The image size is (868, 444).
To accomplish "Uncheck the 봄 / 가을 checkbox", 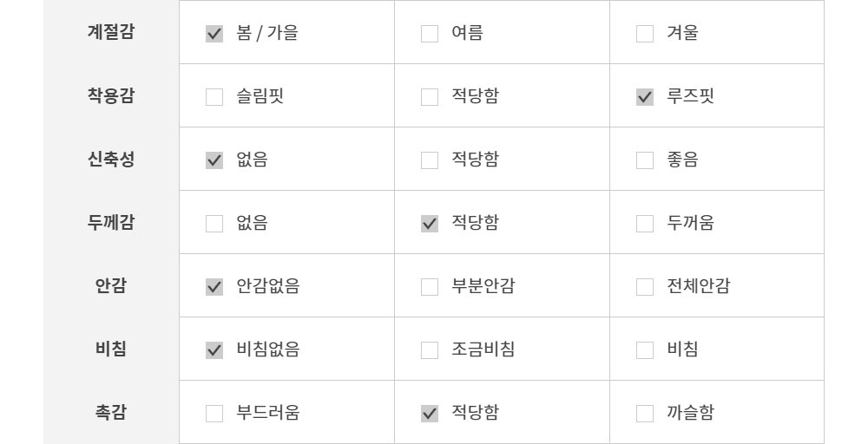I will point(214,34).
